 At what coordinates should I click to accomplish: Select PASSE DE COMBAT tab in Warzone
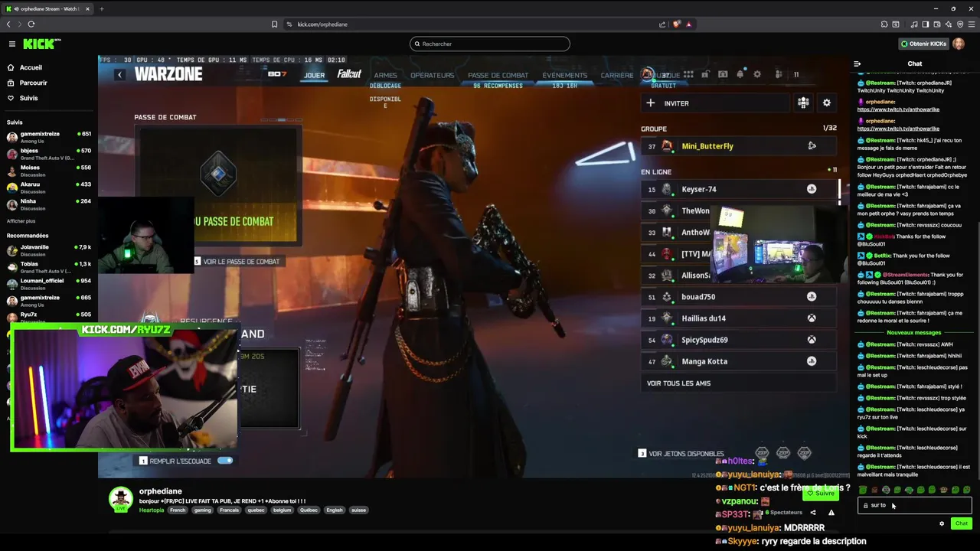pos(498,75)
